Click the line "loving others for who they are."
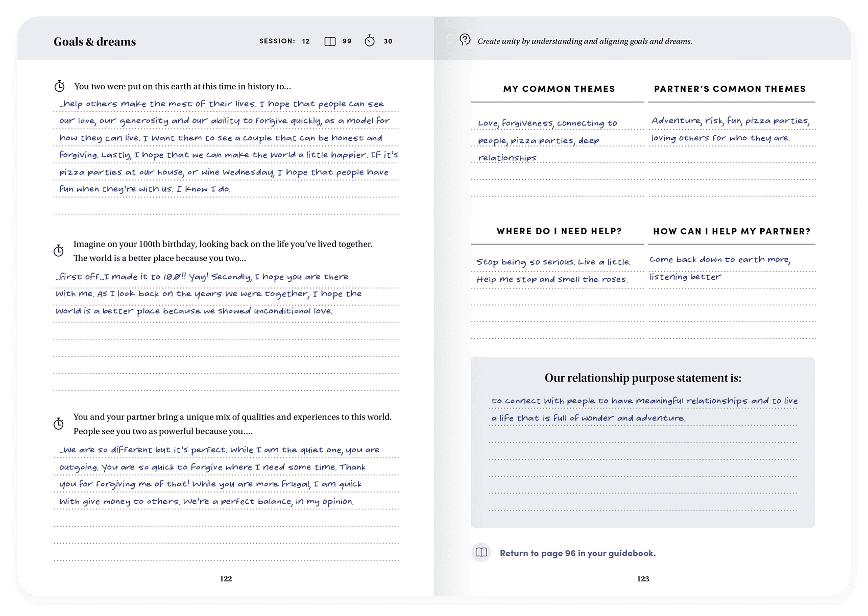868x616 pixels. click(x=720, y=138)
